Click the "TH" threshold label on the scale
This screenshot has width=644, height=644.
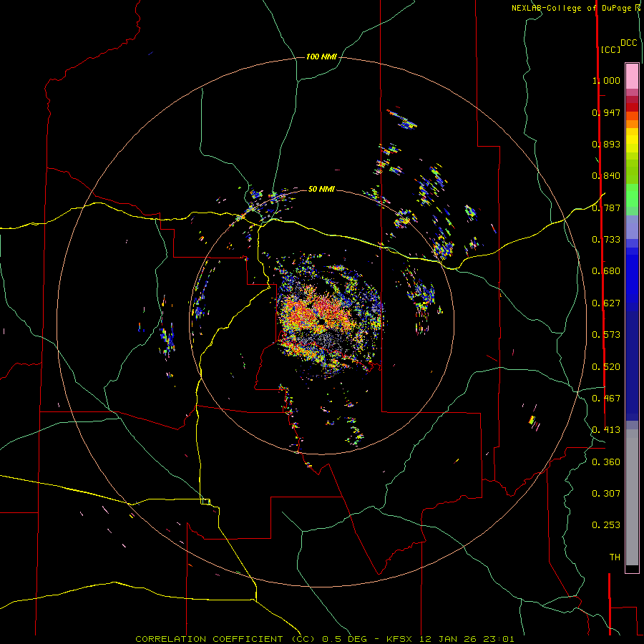pos(615,557)
